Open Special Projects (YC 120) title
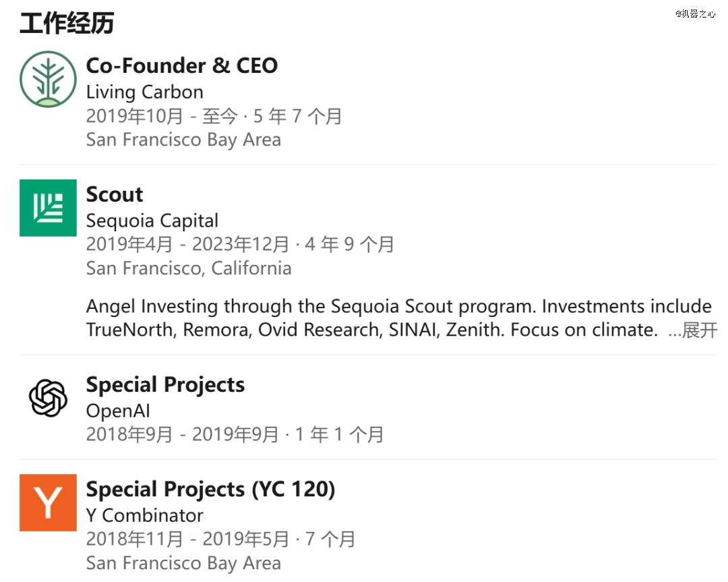The height and width of the screenshot is (582, 728). (211, 489)
